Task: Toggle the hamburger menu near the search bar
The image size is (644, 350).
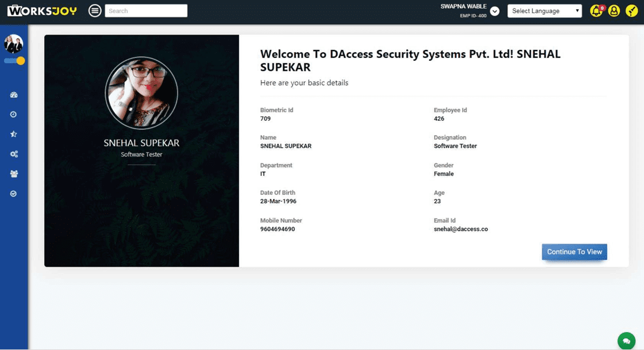Action: pyautogui.click(x=94, y=10)
